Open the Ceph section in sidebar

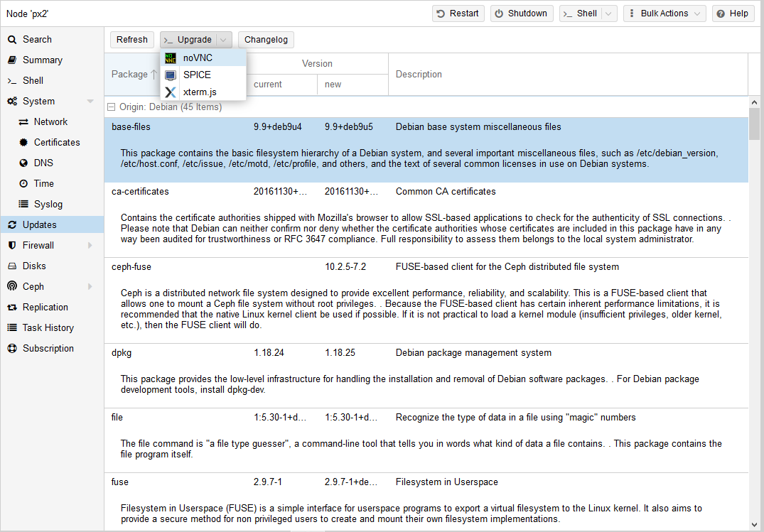point(33,286)
